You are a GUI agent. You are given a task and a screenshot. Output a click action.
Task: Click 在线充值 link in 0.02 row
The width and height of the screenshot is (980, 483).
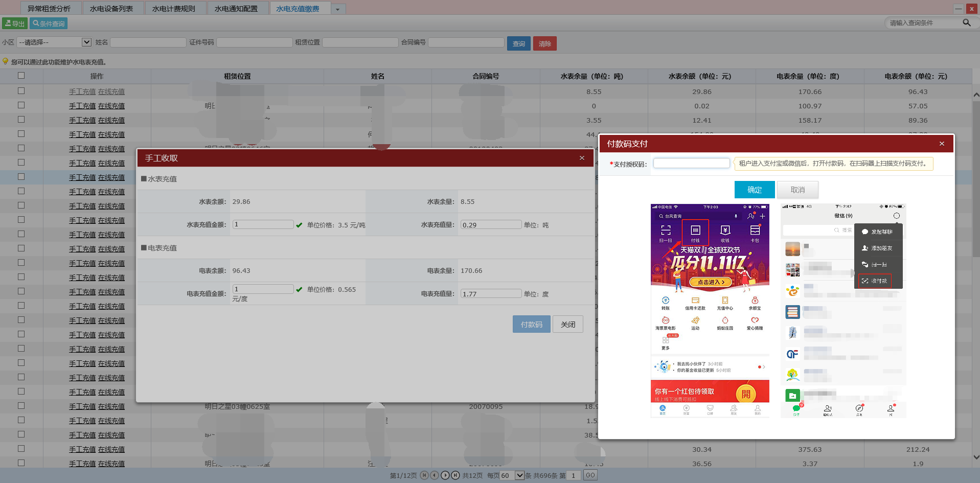111,106
